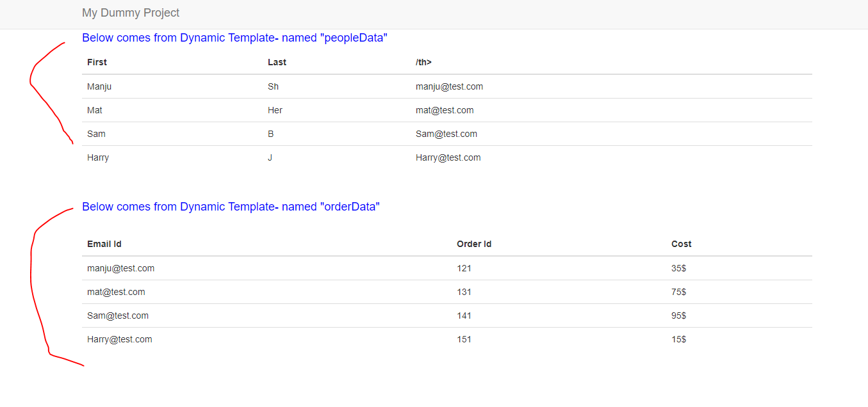Viewport: 868px width, 407px height.
Task: Click the malformed /th> column header
Action: (x=423, y=62)
